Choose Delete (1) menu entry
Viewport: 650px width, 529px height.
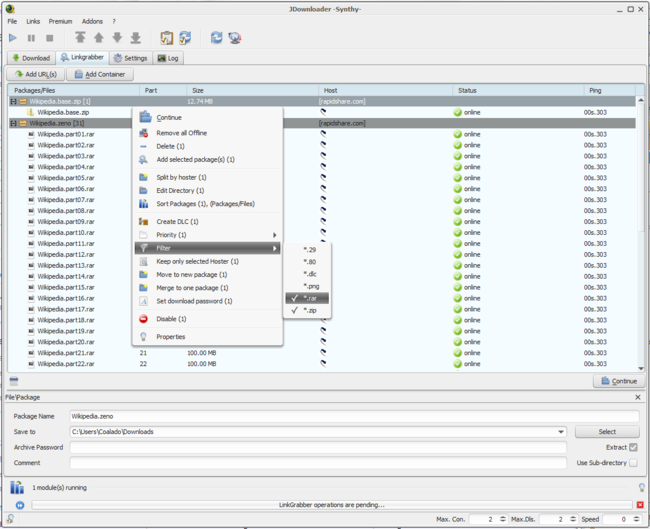coord(207,146)
